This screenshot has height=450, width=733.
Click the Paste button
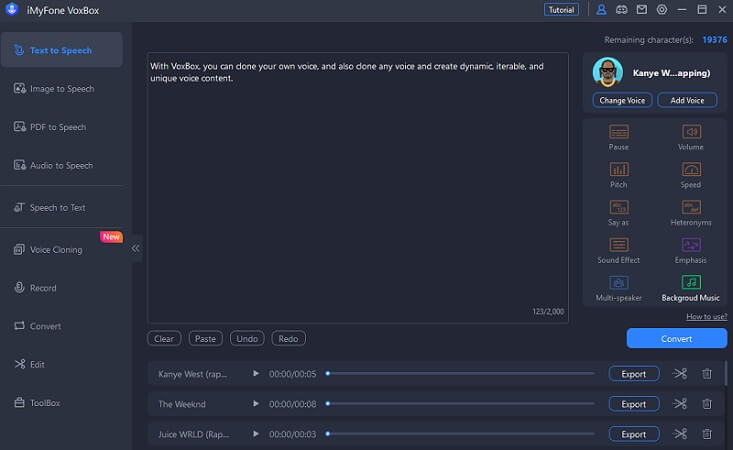tap(206, 339)
